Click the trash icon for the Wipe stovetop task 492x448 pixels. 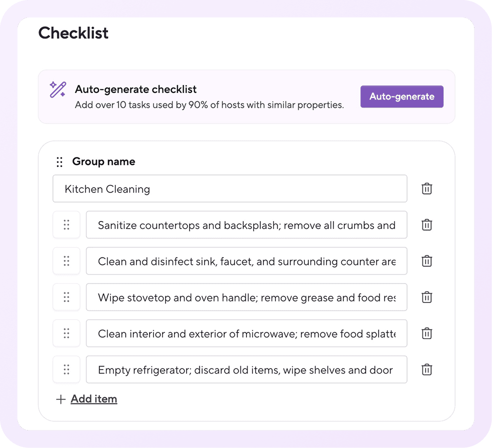coord(426,297)
